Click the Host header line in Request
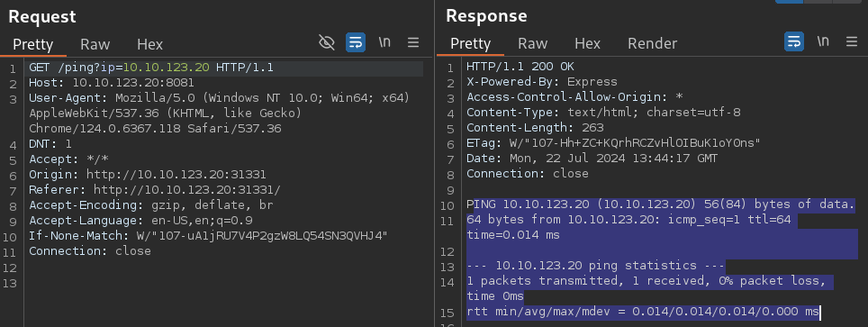Screen dimensions: 868x327 click(112, 83)
